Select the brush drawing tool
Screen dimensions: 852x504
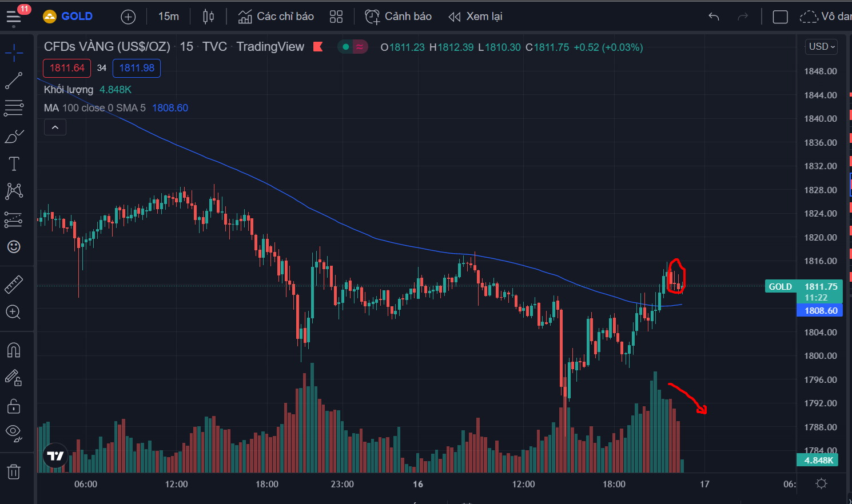click(x=14, y=136)
